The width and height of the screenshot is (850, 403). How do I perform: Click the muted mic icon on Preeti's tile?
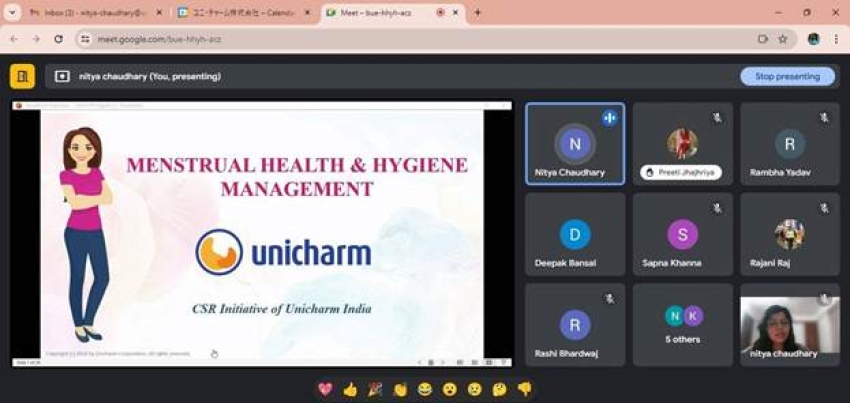tap(717, 117)
